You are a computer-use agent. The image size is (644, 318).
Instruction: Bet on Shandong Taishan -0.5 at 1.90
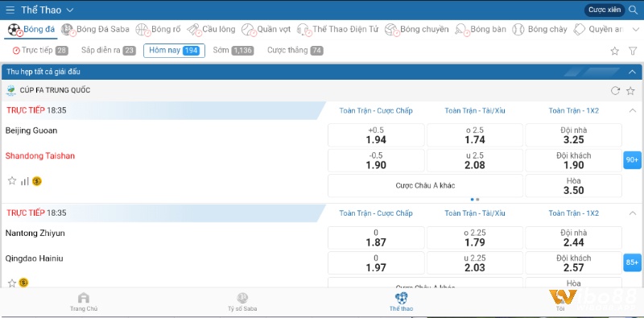pyautogui.click(x=376, y=161)
